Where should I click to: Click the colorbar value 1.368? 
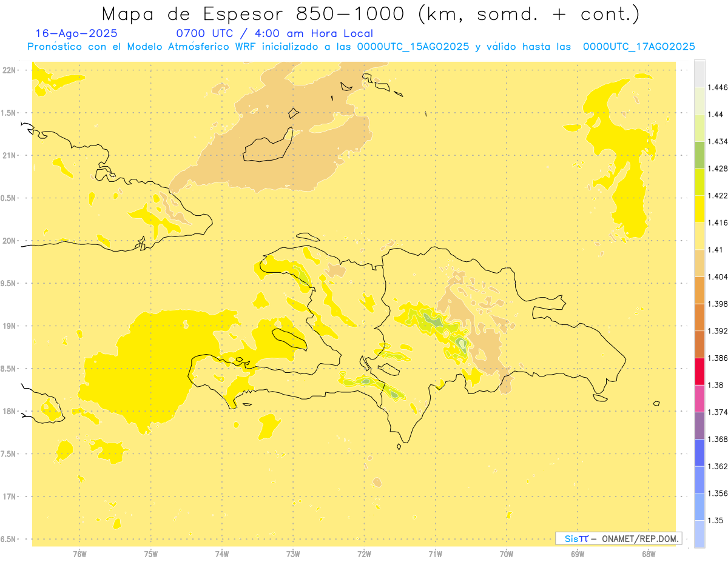point(717,439)
